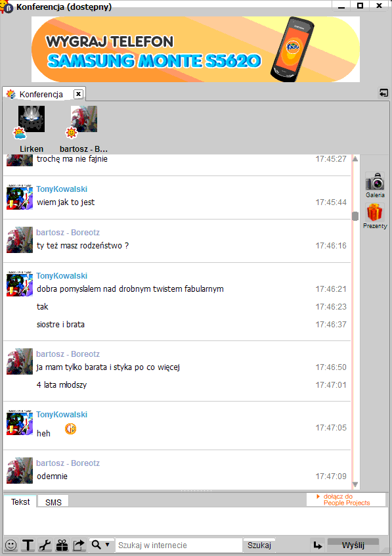This screenshot has width=392, height=556.
Task: Click Lirken's avatar in participants
Action: point(32,119)
